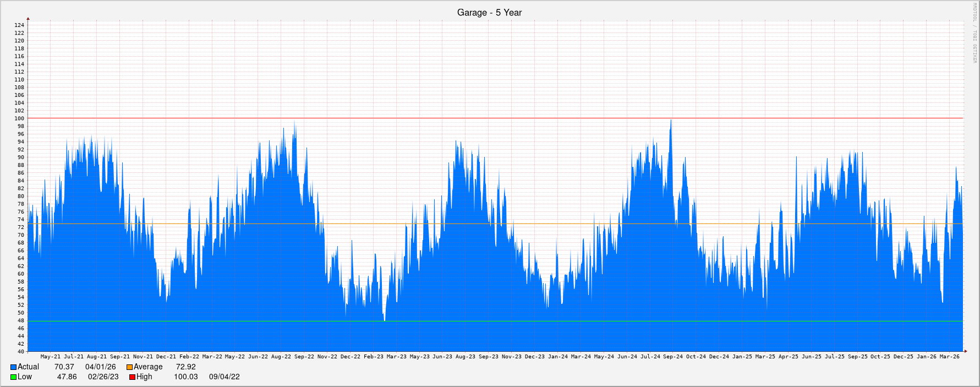Image resolution: width=980 pixels, height=387 pixels.
Task: Click the 124 label at y-axis top
Action: tap(19, 25)
